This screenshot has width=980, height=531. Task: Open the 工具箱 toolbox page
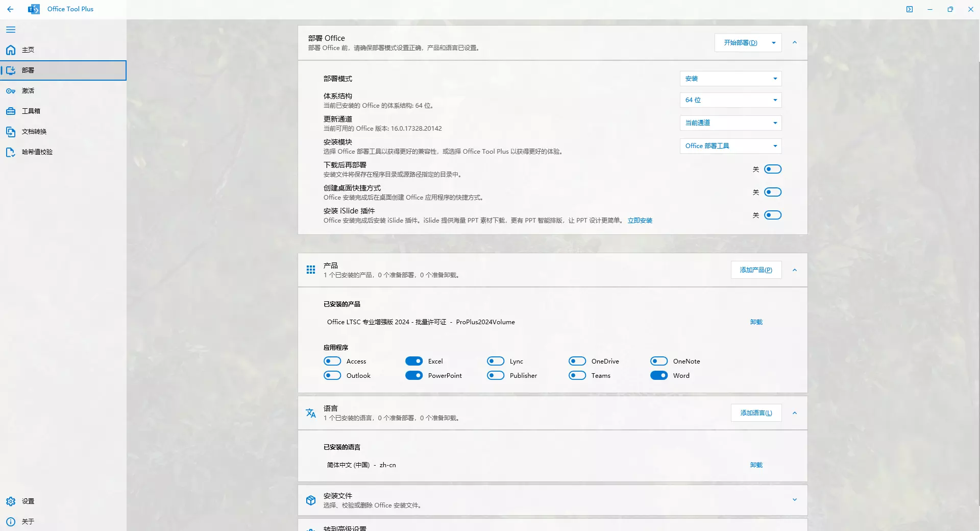click(31, 111)
